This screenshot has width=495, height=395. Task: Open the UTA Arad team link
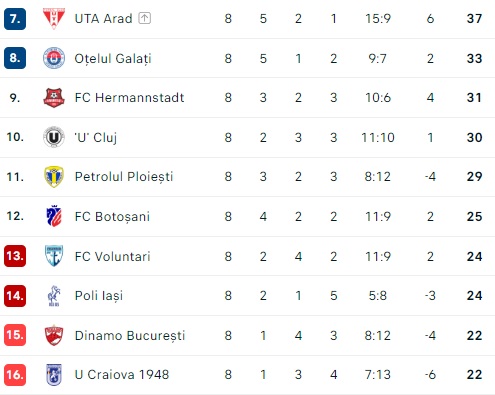(x=103, y=19)
